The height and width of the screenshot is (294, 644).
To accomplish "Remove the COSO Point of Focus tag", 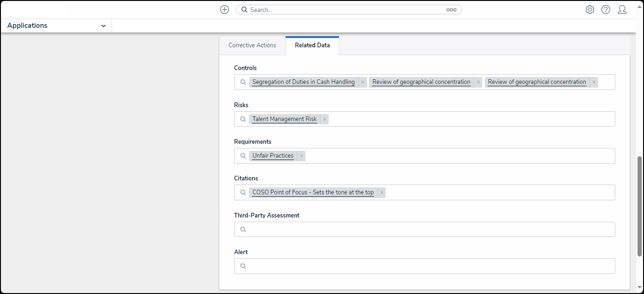I will [381, 192].
